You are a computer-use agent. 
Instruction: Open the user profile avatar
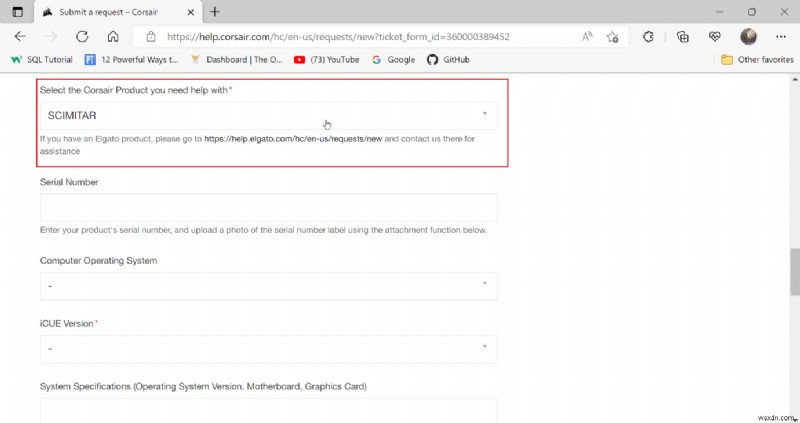(748, 37)
